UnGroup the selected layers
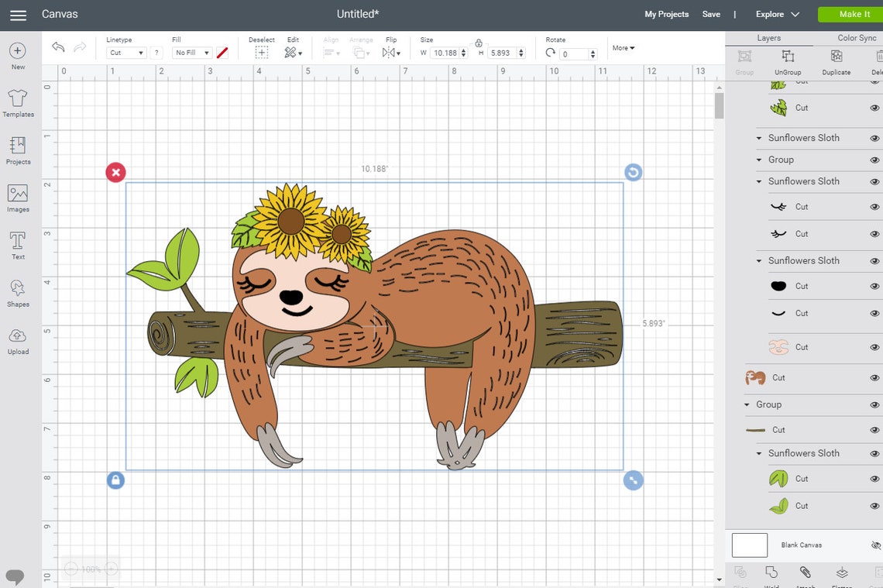Viewport: 883px width, 588px height. 788,62
